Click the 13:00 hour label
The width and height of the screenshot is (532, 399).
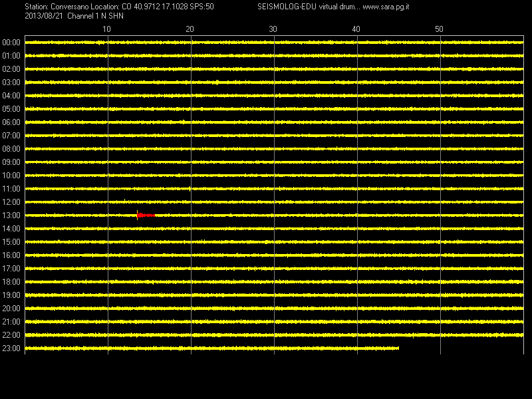(x=11, y=215)
